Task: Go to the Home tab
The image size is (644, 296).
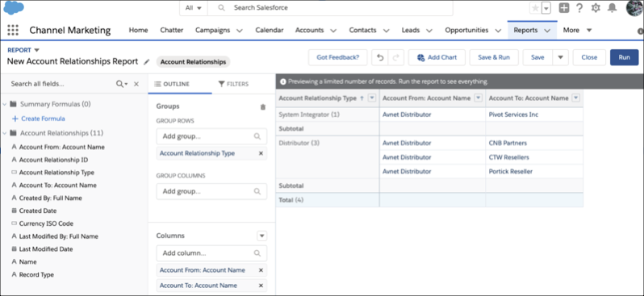Action: click(139, 30)
